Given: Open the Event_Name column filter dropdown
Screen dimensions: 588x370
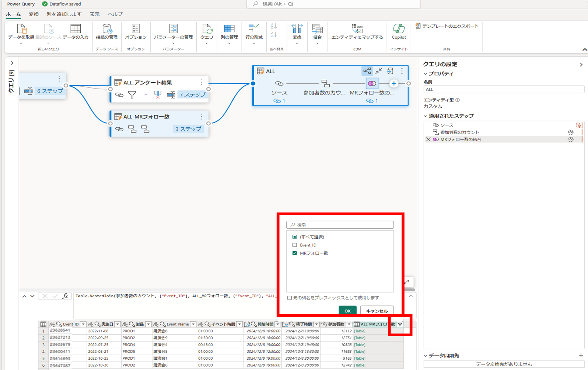Looking at the screenshot, I should [193, 324].
